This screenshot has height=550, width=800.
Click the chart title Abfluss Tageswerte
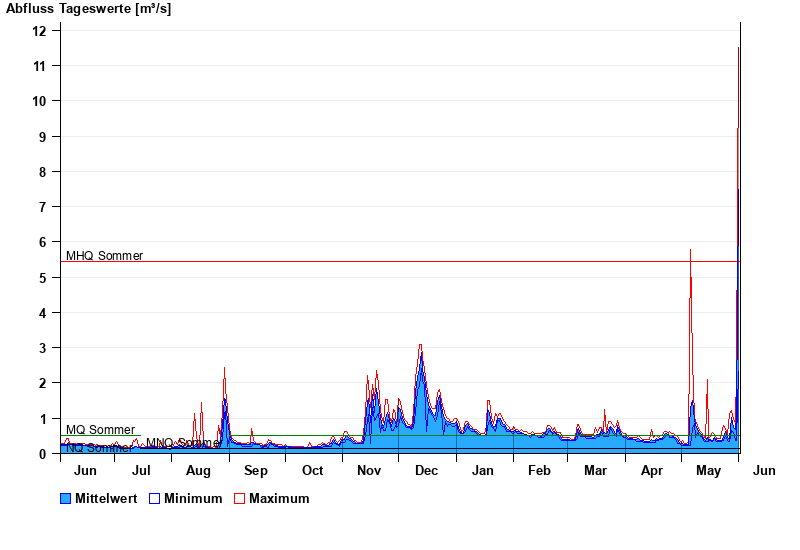pos(88,9)
